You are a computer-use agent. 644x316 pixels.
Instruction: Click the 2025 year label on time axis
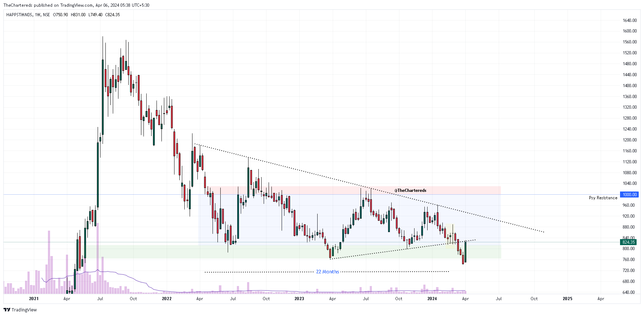[x=568, y=299]
